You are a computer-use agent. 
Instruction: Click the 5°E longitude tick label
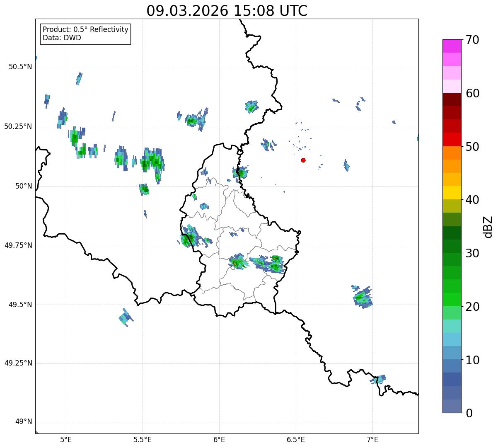66,439
